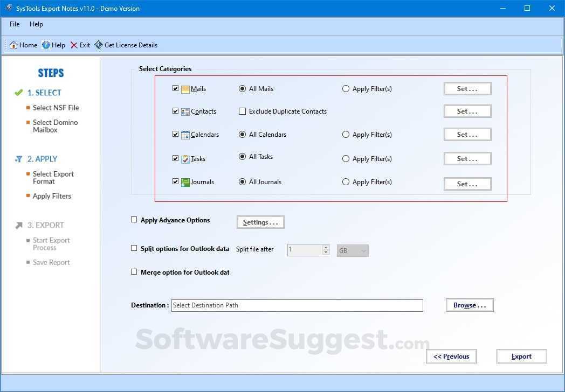Click the SysTools icon in the title bar
Image resolution: width=565 pixels, height=392 pixels.
pyautogui.click(x=8, y=8)
